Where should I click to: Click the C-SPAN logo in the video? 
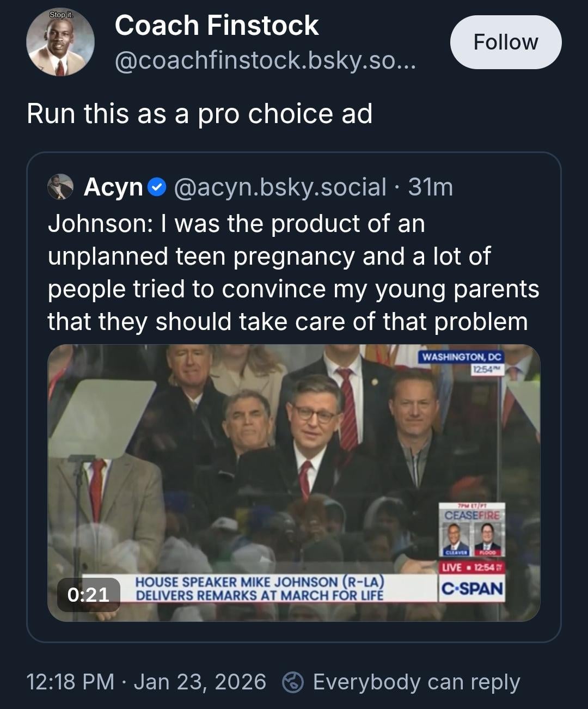tap(472, 589)
